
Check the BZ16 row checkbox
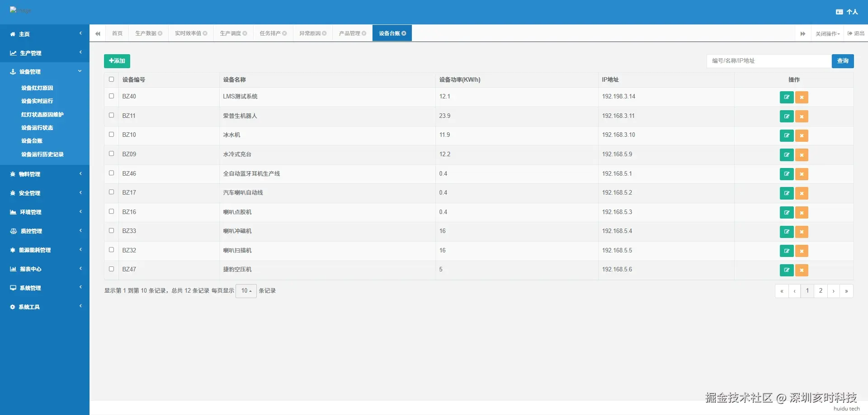[x=111, y=211]
